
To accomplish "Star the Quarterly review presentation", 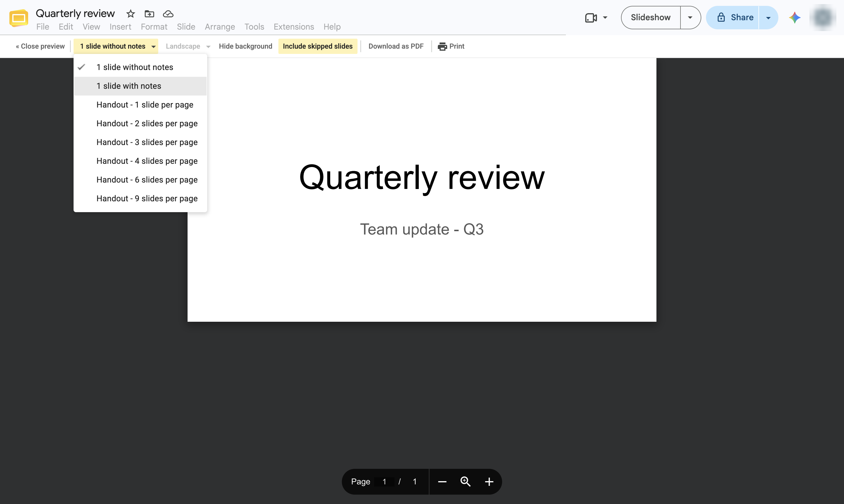I will (x=130, y=14).
